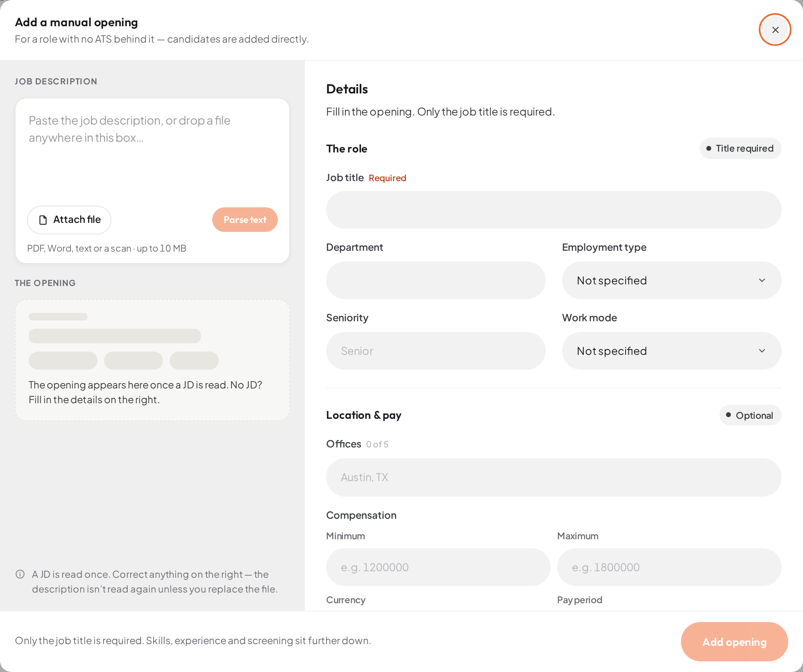This screenshot has width=803, height=672.
Task: Focus the Maximum compensation field
Action: pyautogui.click(x=669, y=567)
